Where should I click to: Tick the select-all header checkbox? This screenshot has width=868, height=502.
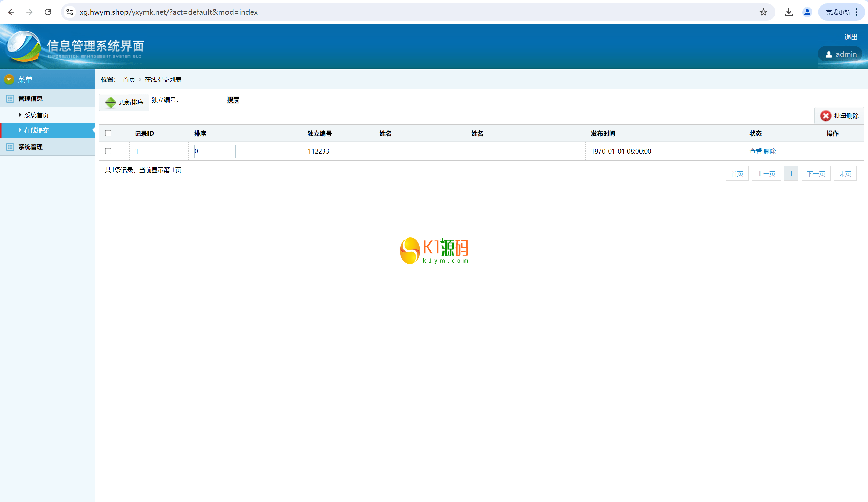pyautogui.click(x=108, y=133)
